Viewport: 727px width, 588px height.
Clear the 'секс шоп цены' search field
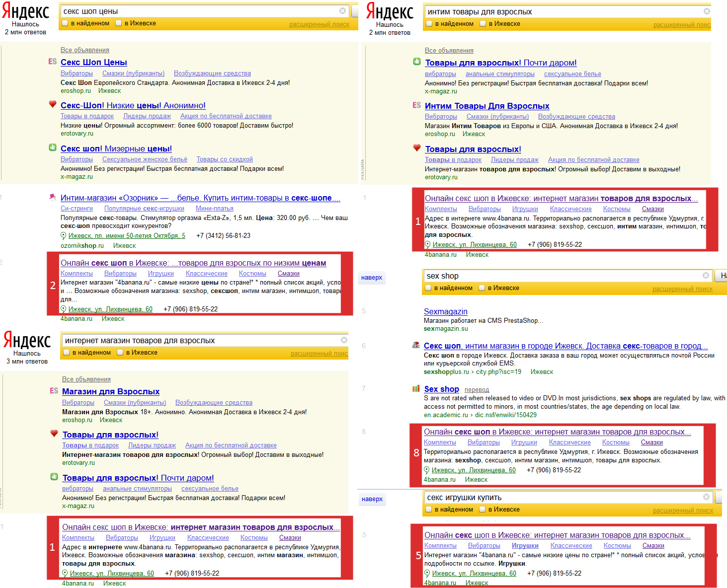pyautogui.click(x=342, y=10)
